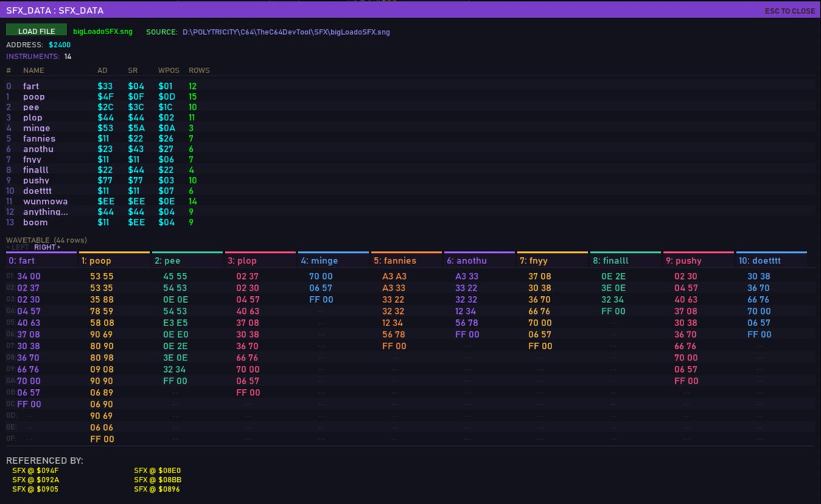Click ROWS value 15 of poop
Viewport: 821px width, 504px height.
(193, 97)
